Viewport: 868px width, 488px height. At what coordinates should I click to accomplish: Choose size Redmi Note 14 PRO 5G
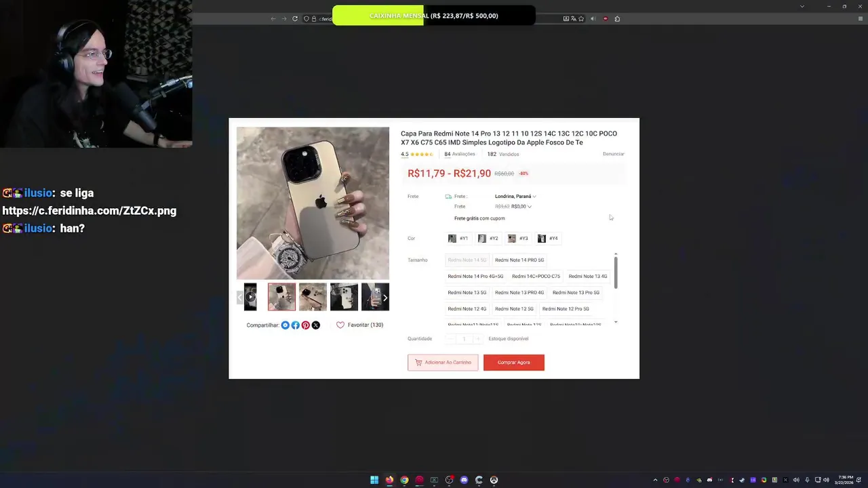tap(519, 260)
